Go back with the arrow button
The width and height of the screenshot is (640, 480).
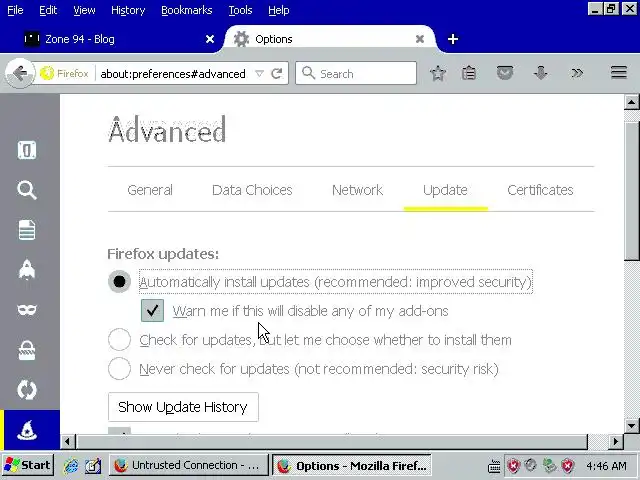click(19, 73)
